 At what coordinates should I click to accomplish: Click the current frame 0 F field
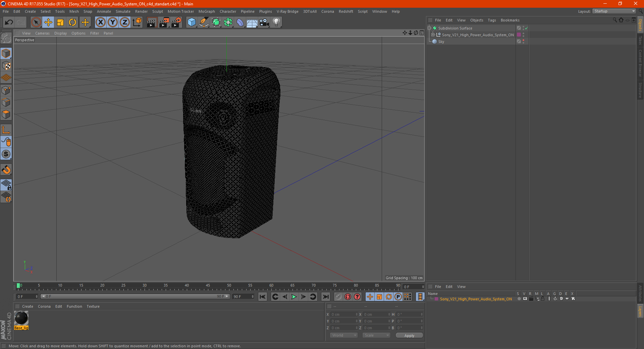27,297
